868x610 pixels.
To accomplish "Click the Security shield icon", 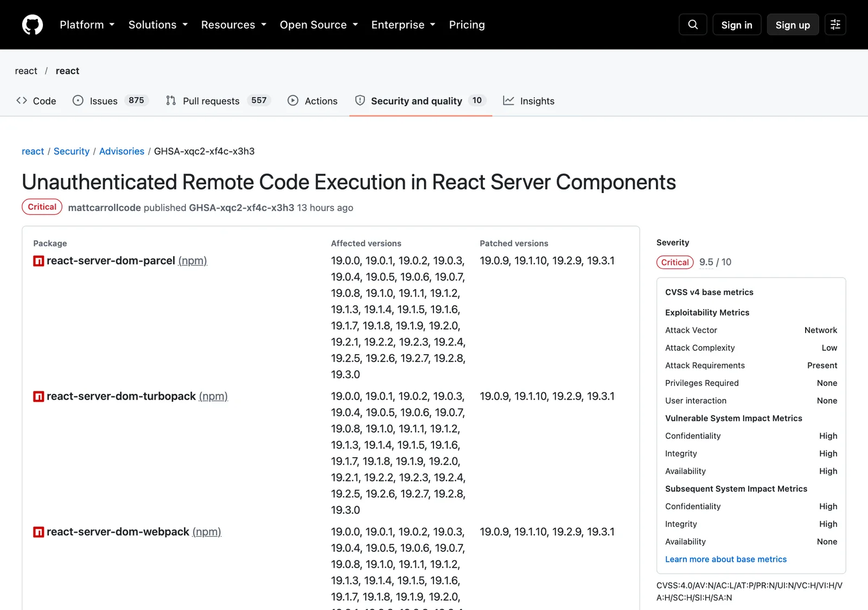I will [x=360, y=100].
